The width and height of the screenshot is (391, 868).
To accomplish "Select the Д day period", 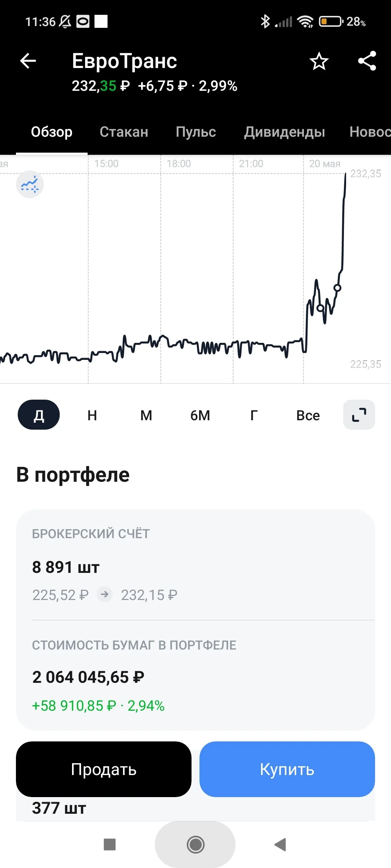I will 39,415.
